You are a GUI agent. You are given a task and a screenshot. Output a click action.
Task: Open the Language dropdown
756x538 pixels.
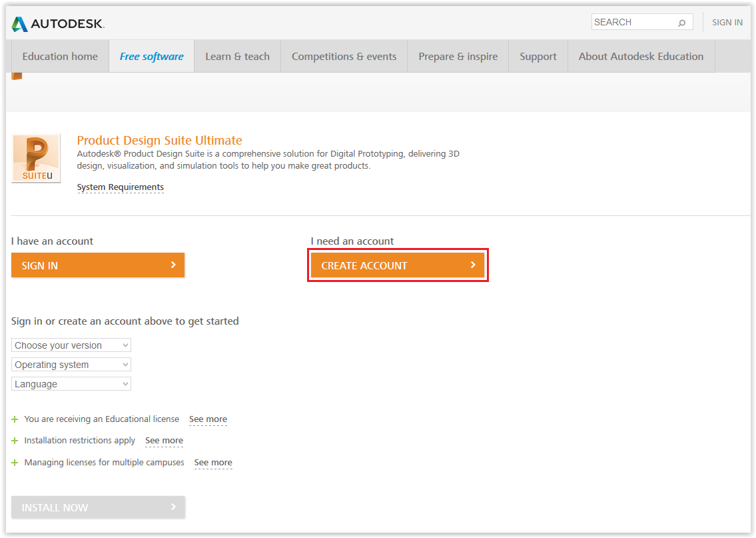(x=71, y=383)
